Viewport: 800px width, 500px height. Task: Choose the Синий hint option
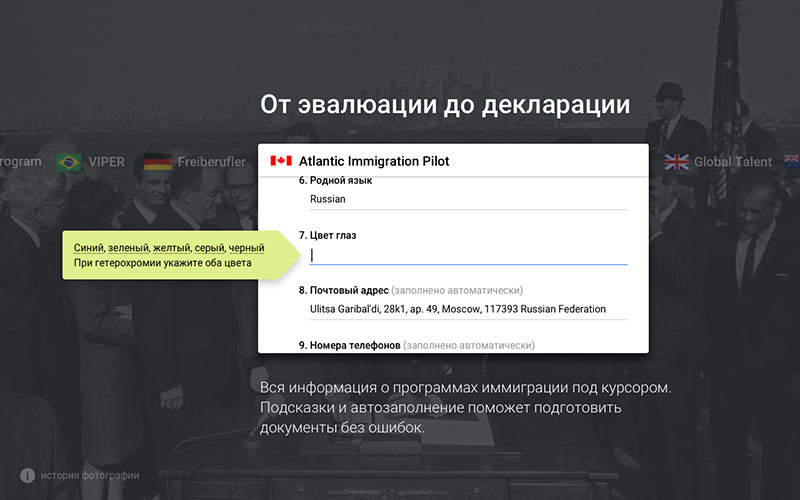click(x=89, y=248)
